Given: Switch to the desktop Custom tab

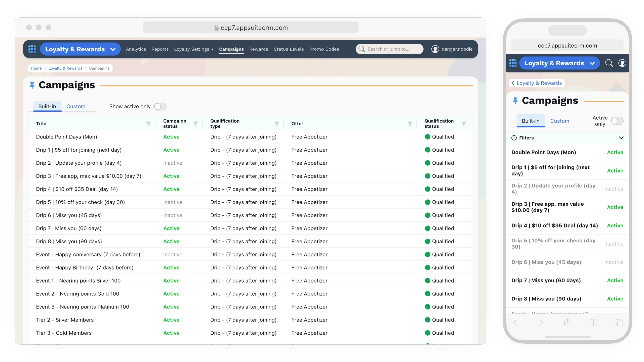Looking at the screenshot, I should click(x=76, y=107).
